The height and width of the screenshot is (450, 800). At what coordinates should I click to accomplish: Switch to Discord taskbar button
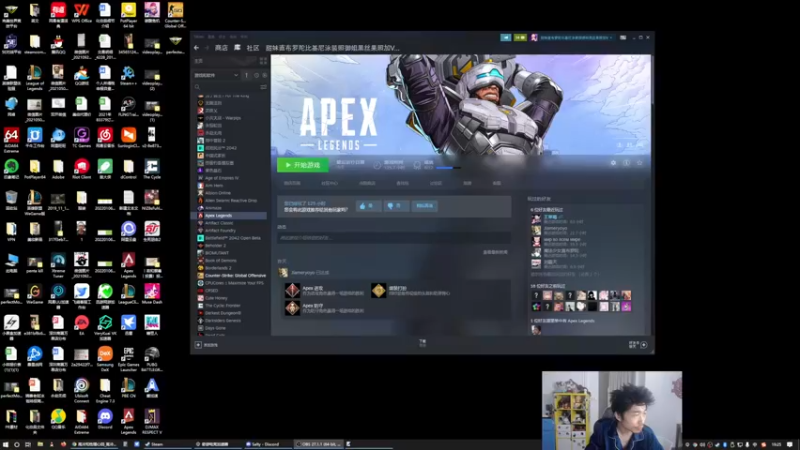pyautogui.click(x=267, y=444)
